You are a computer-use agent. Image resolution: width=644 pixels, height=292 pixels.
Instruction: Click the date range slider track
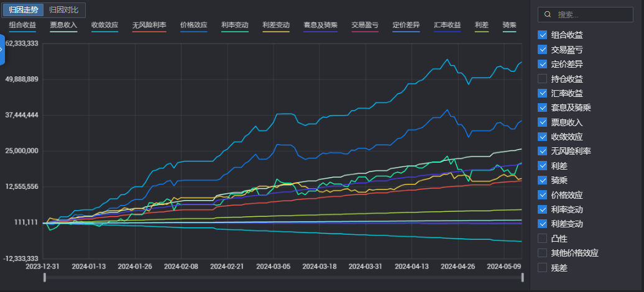click(283, 278)
